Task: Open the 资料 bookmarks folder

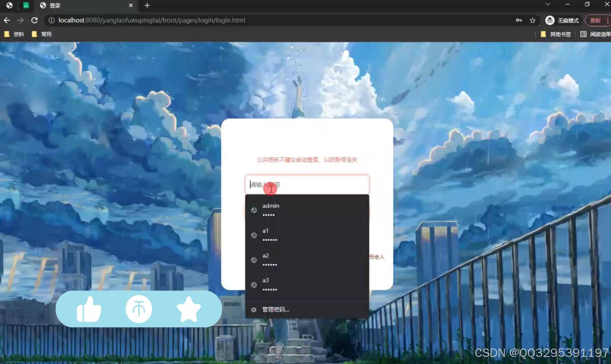Action: coord(14,34)
